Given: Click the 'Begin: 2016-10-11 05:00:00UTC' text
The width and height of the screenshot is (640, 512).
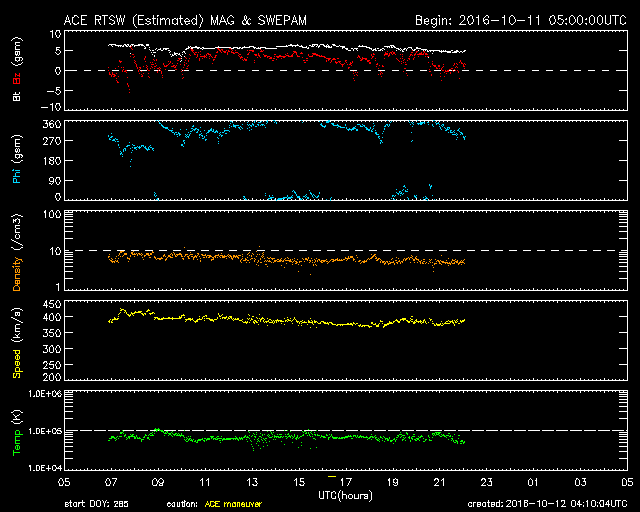Looking at the screenshot, I should (521, 20).
